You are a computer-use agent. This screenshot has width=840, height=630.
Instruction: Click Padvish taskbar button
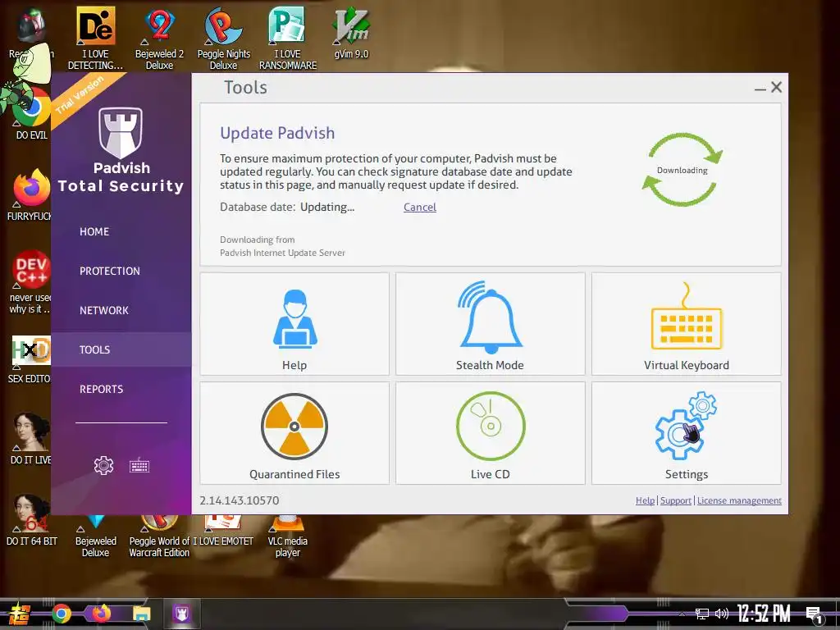[181, 614]
